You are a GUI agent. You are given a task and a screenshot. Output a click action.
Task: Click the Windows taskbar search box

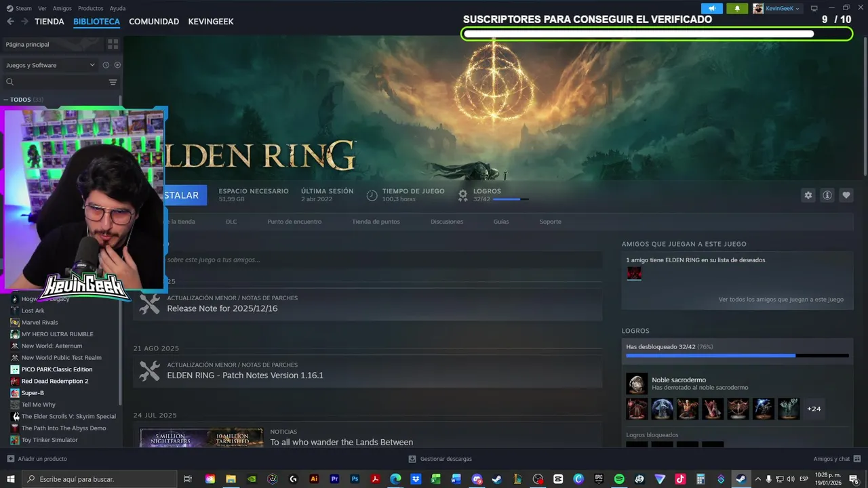tap(100, 479)
